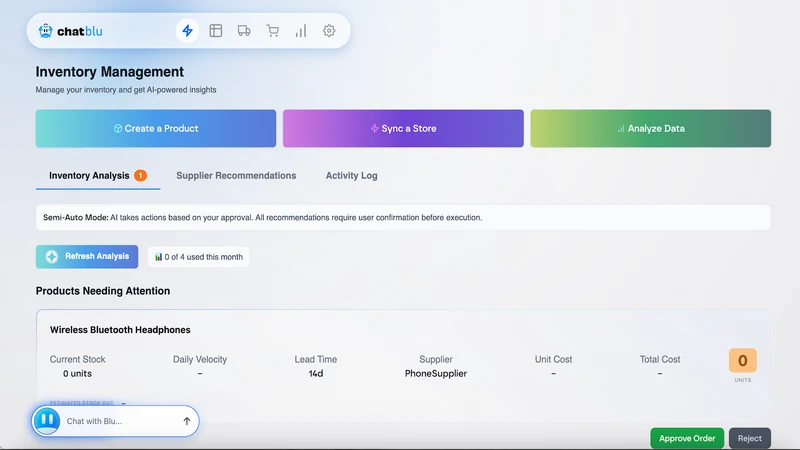Approve the order with the green button
800x450 pixels.
(x=687, y=438)
